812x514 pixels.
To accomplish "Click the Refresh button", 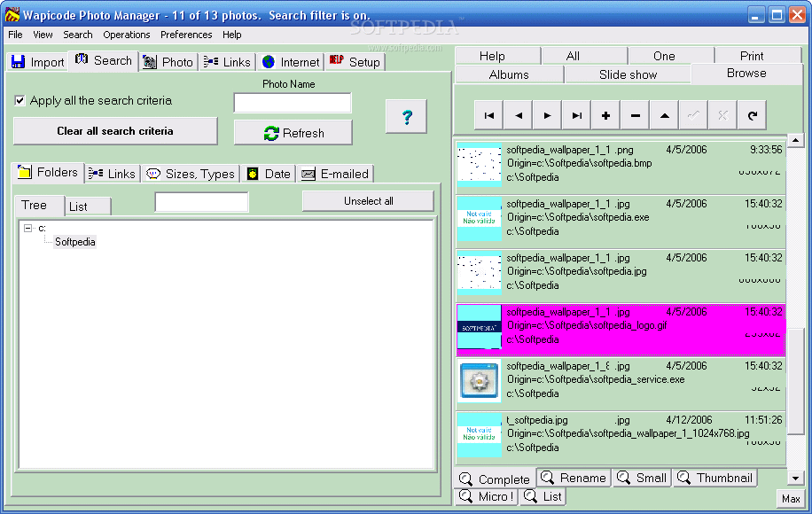I will click(x=293, y=133).
